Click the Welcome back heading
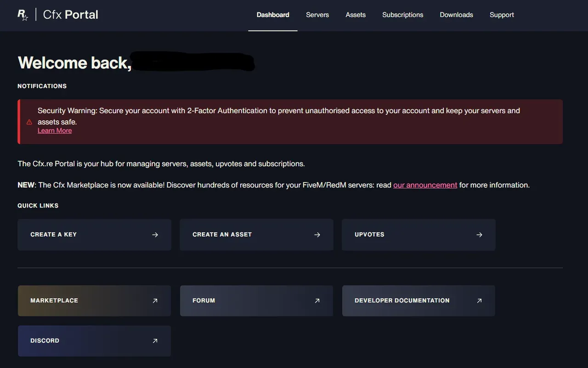 click(x=74, y=63)
